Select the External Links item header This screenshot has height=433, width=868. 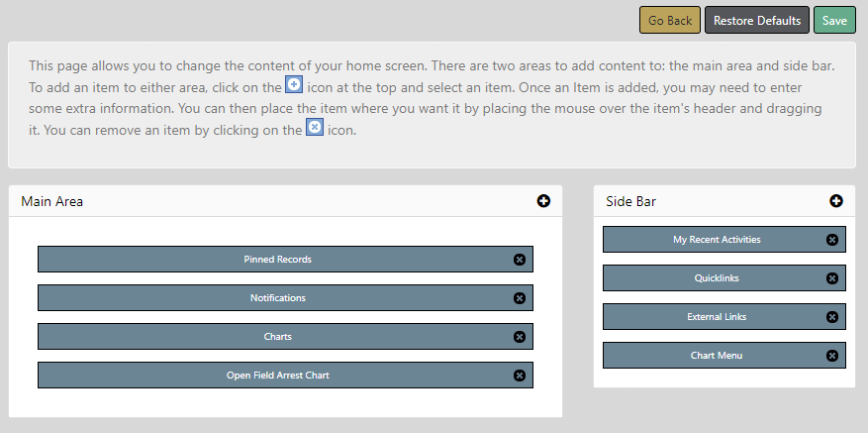coord(717,317)
